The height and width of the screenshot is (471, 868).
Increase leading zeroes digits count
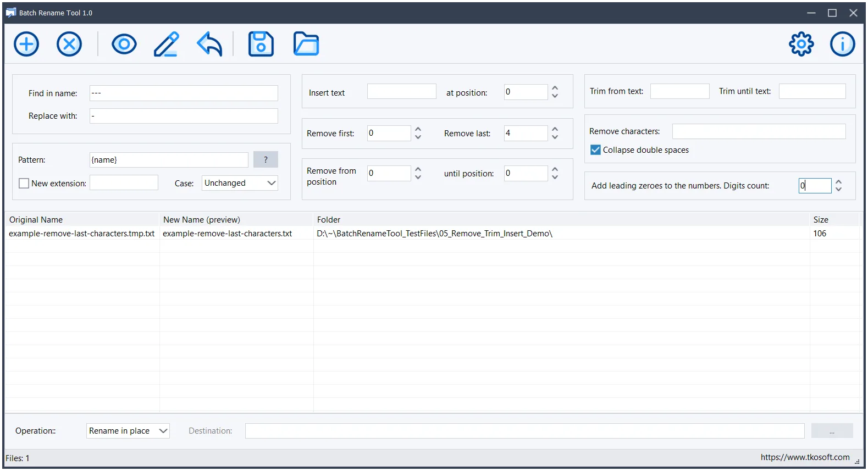[x=839, y=182]
